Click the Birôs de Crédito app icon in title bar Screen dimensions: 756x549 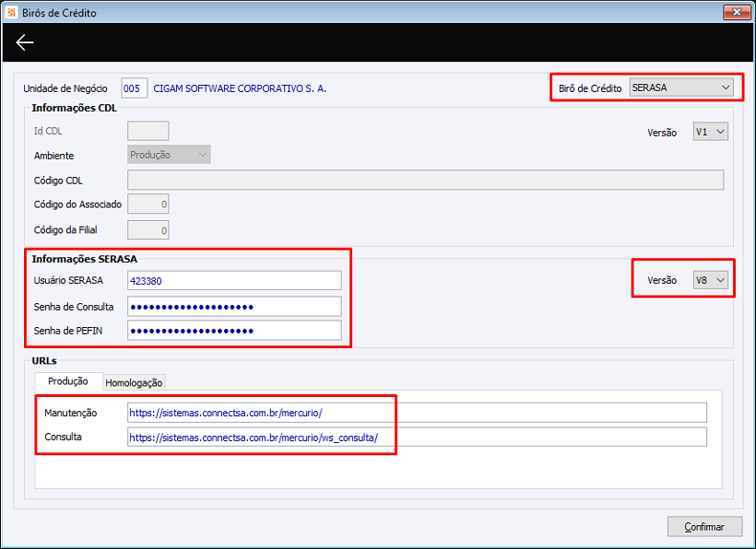(x=12, y=13)
